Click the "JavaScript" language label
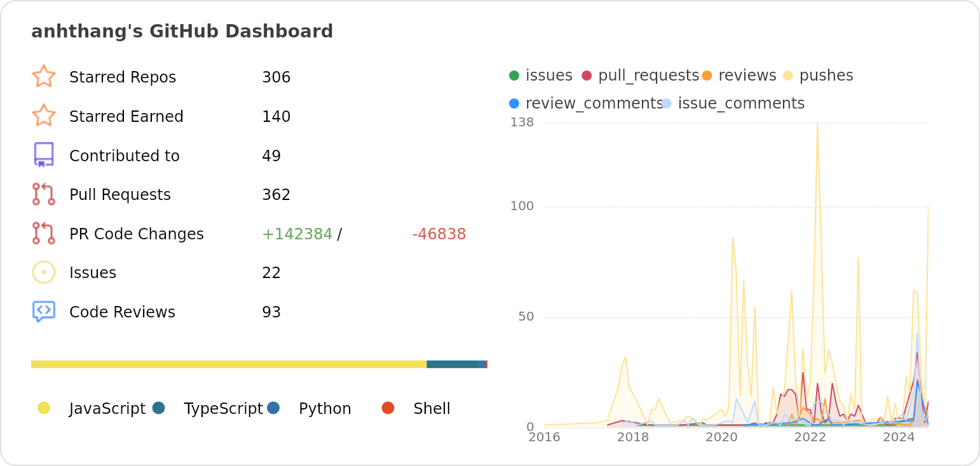Image resolution: width=980 pixels, height=466 pixels. click(107, 409)
